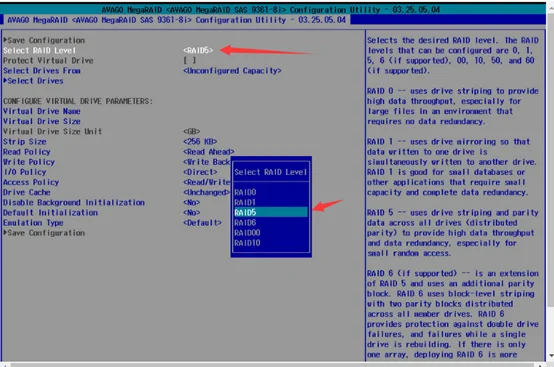Open the Default Initialization No value
Image resolution: width=554 pixels, height=367 pixels.
click(191, 213)
